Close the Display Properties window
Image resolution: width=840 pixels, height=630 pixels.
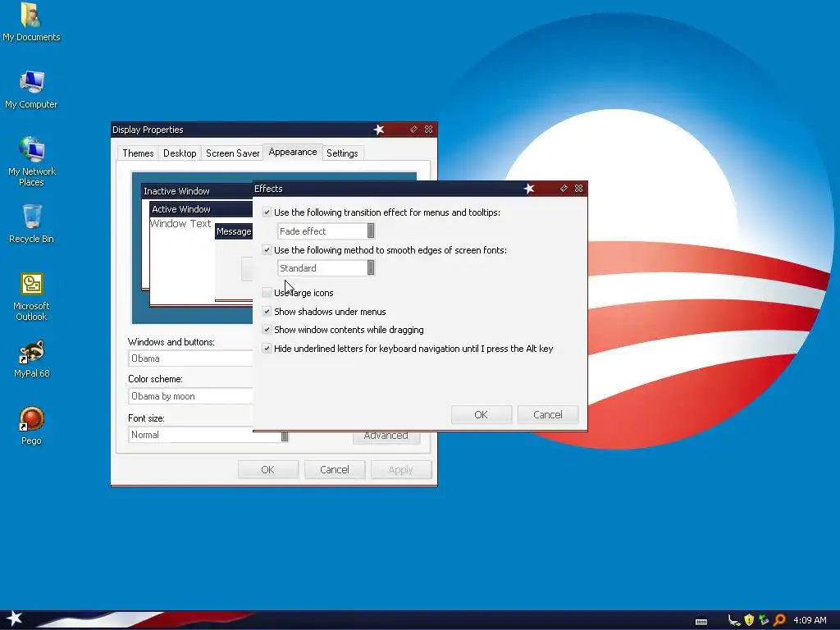428,130
